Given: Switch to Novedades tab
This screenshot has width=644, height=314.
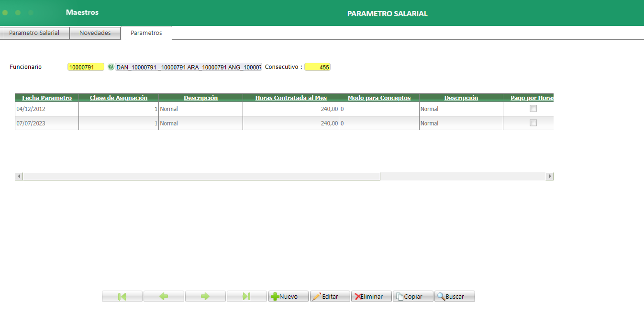Looking at the screenshot, I should point(95,33).
